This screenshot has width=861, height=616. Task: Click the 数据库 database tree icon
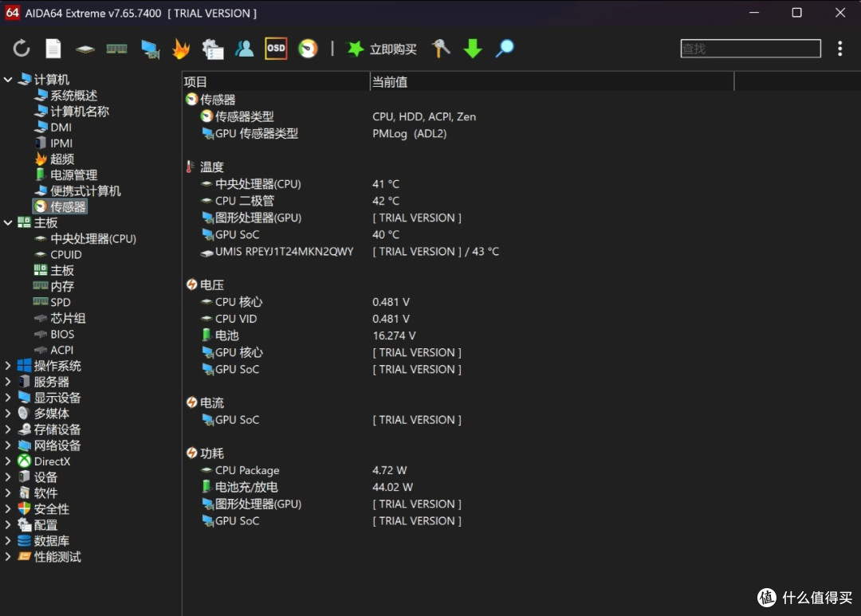24,541
